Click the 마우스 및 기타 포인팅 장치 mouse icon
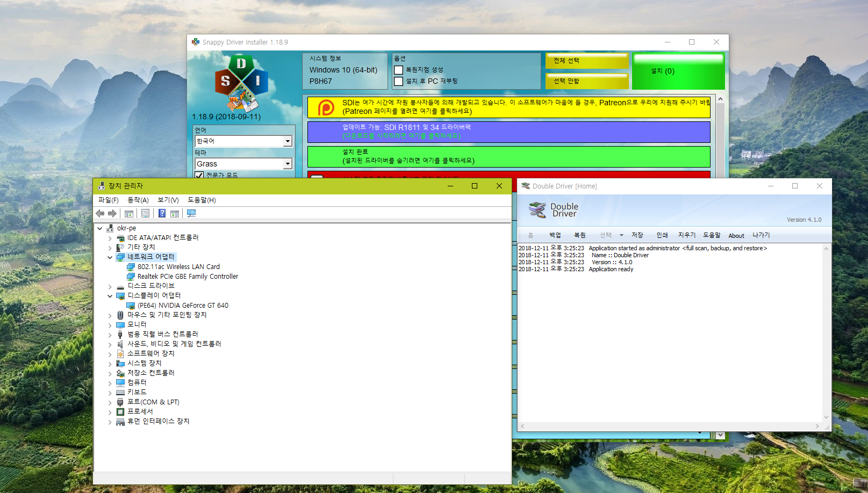The image size is (868, 493). tap(120, 315)
